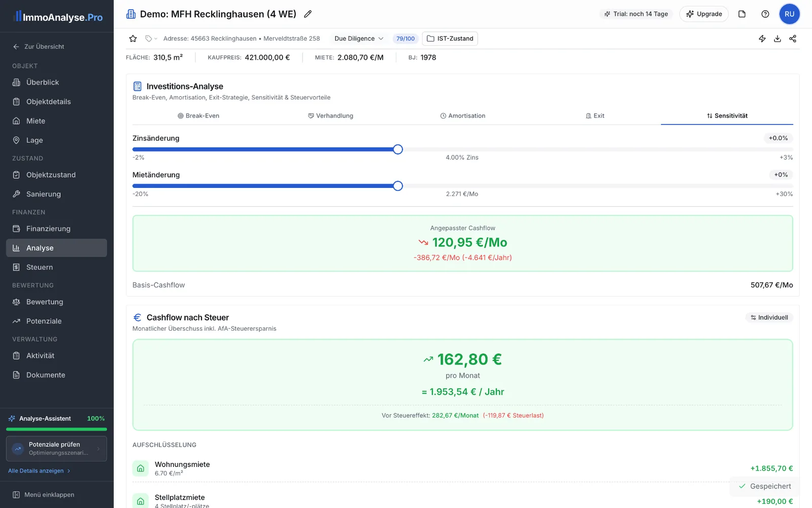Open the Due Diligence status dropdown
This screenshot has width=812, height=508.
coord(359,39)
